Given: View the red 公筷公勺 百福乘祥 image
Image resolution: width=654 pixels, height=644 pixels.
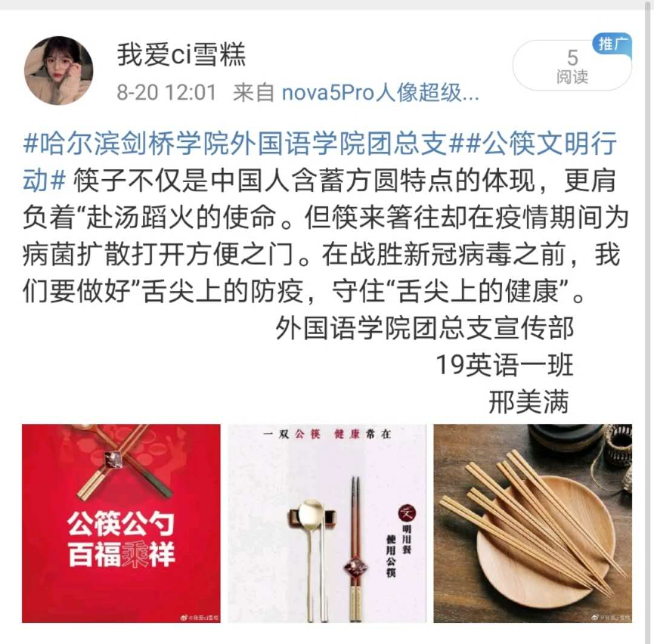Looking at the screenshot, I should [121, 524].
